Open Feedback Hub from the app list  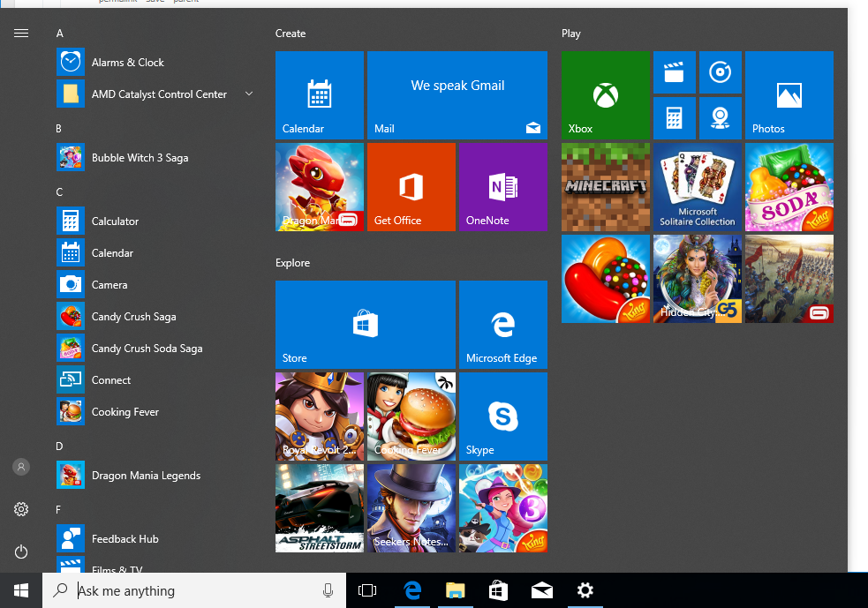click(155, 539)
